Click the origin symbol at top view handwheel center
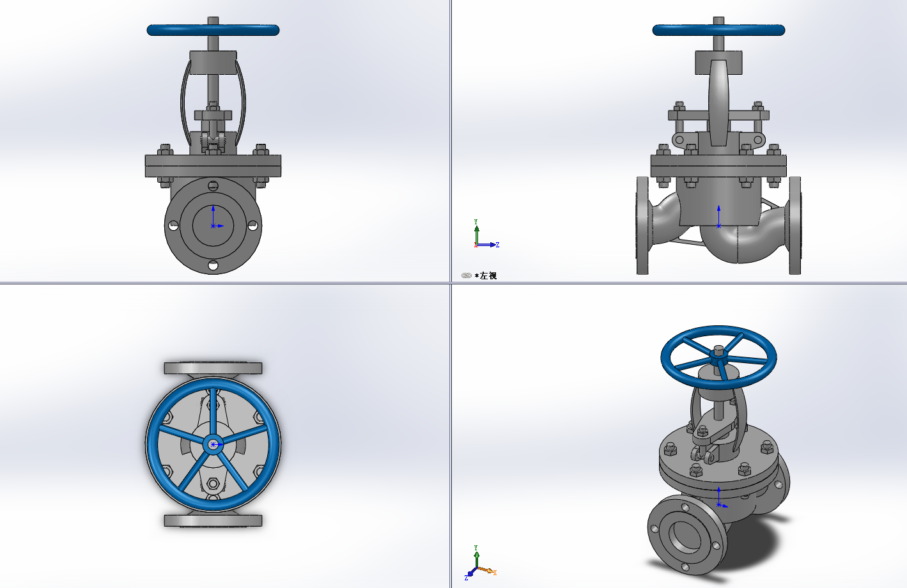The width and height of the screenshot is (907, 588). (x=212, y=443)
